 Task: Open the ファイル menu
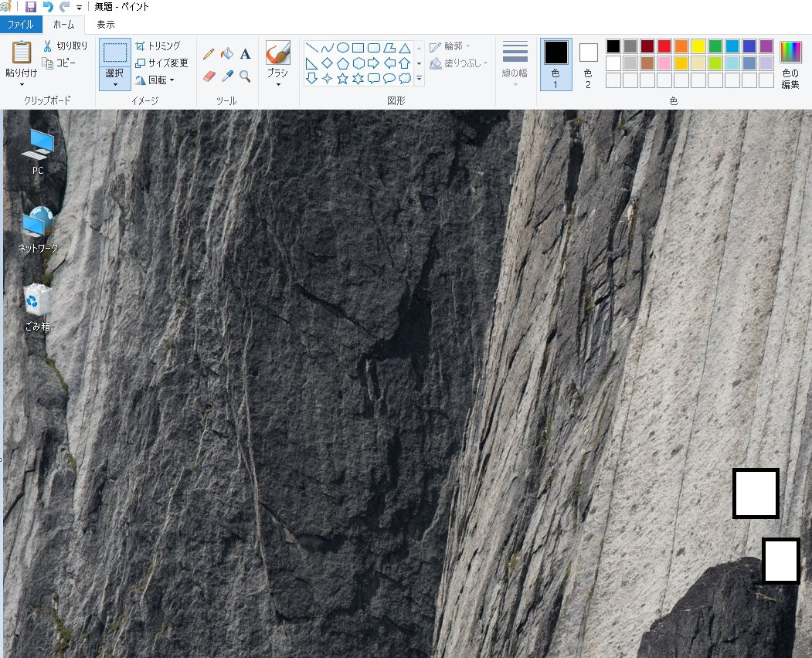[x=21, y=25]
